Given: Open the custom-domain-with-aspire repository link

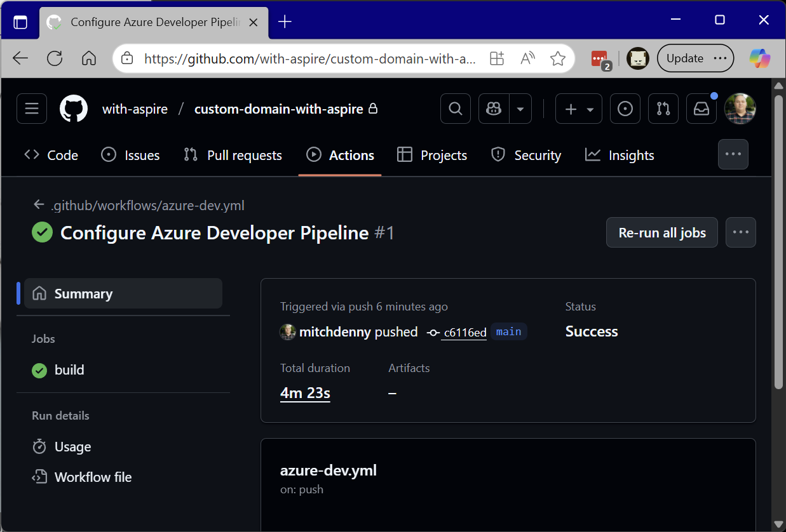Looking at the screenshot, I should coord(279,109).
